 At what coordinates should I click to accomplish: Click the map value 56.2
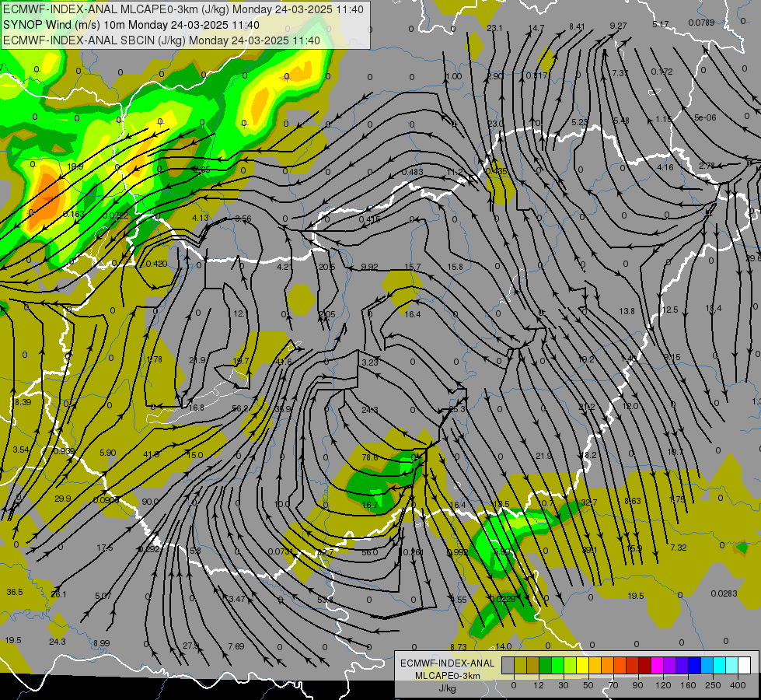[x=240, y=408]
